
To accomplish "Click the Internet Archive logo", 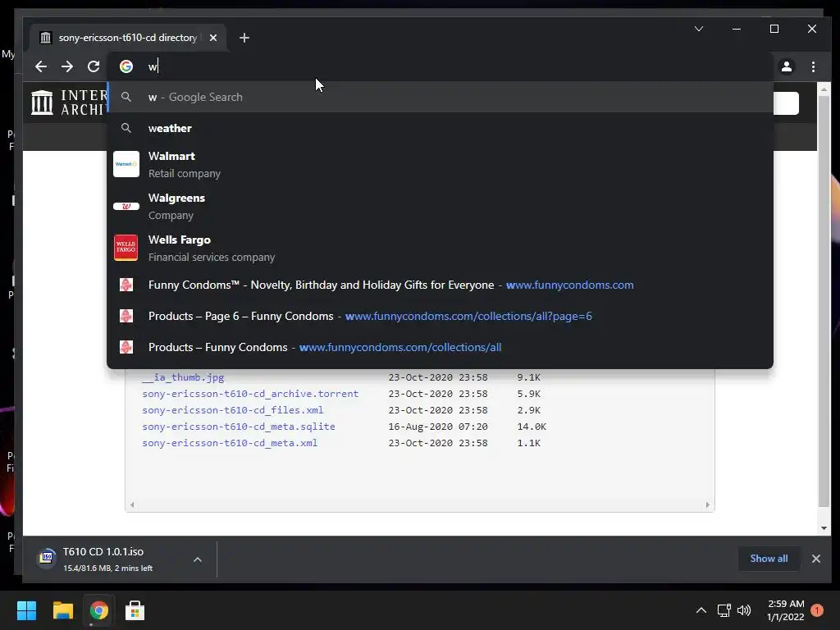I will click(70, 103).
